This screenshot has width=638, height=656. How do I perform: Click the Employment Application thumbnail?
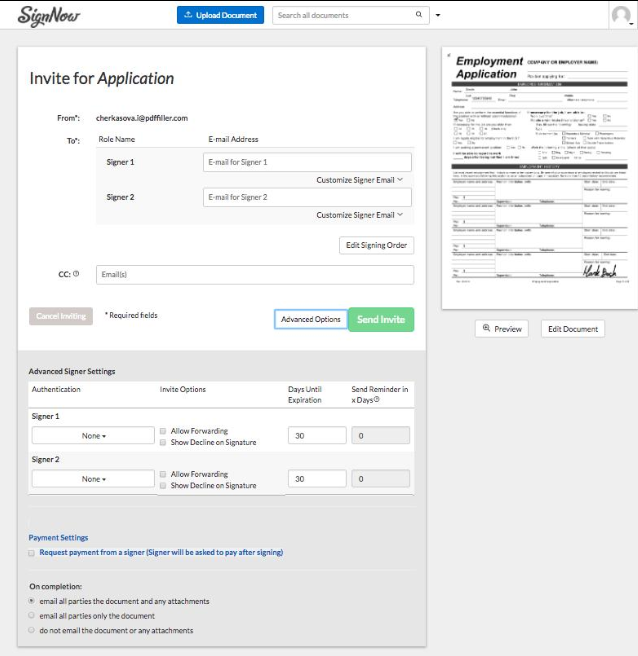coord(540,178)
